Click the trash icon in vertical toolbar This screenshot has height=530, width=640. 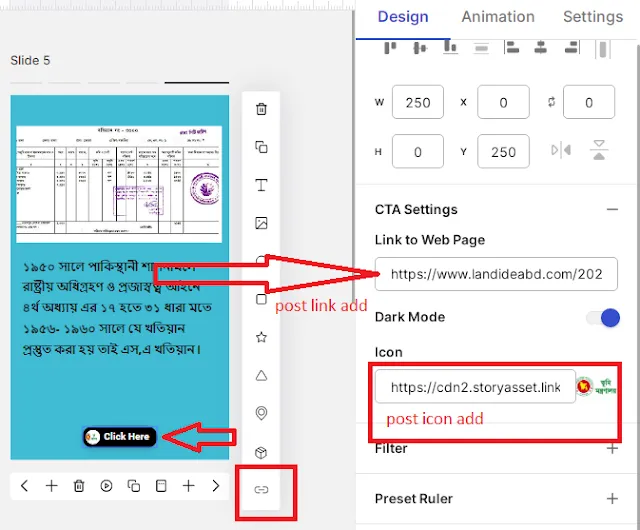pos(261,110)
